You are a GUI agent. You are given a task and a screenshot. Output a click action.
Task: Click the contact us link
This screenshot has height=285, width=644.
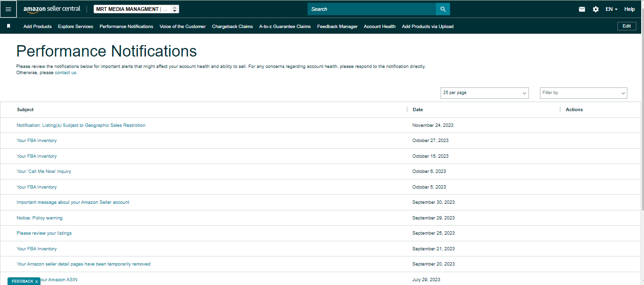(x=66, y=73)
